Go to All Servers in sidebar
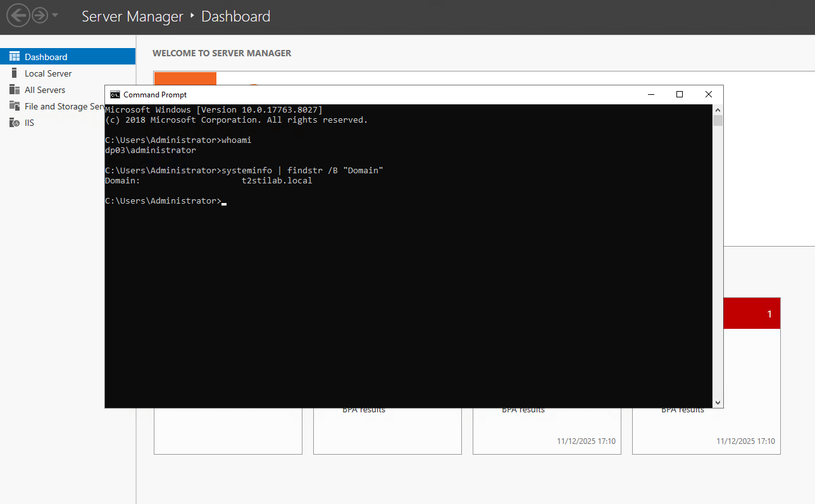The image size is (815, 504). (45, 90)
